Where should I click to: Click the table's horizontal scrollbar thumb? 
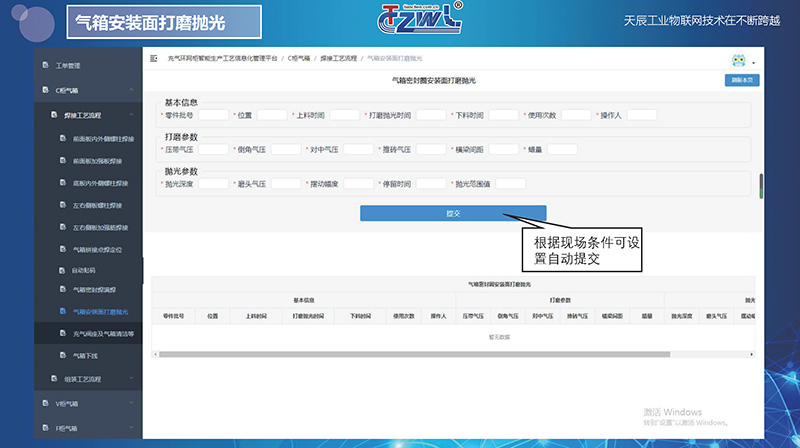[x=414, y=354]
